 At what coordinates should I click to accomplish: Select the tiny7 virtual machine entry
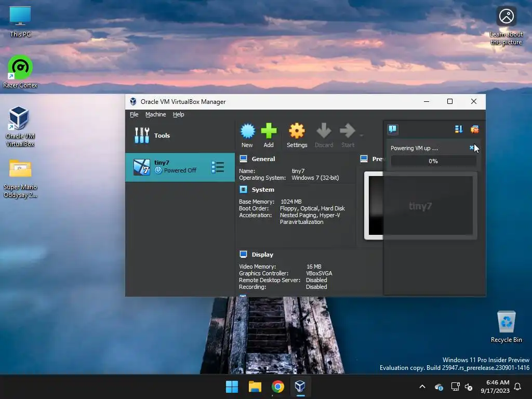click(x=180, y=167)
